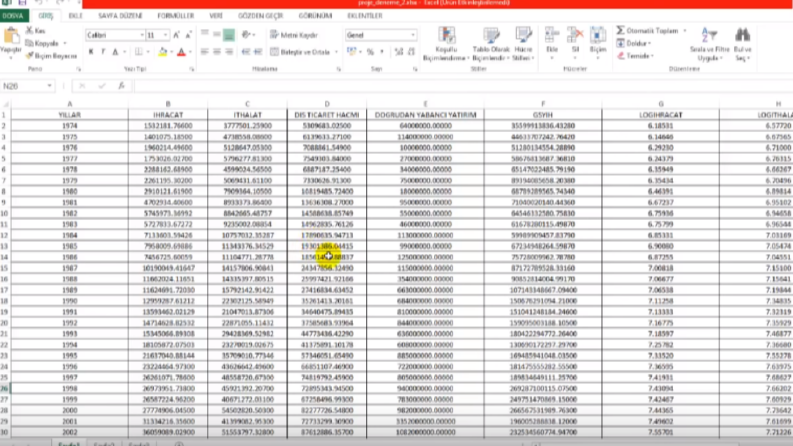The height and width of the screenshot is (446, 793).
Task: Switch to the SAYFA DÜZENİ tab
Action: pyautogui.click(x=120, y=16)
